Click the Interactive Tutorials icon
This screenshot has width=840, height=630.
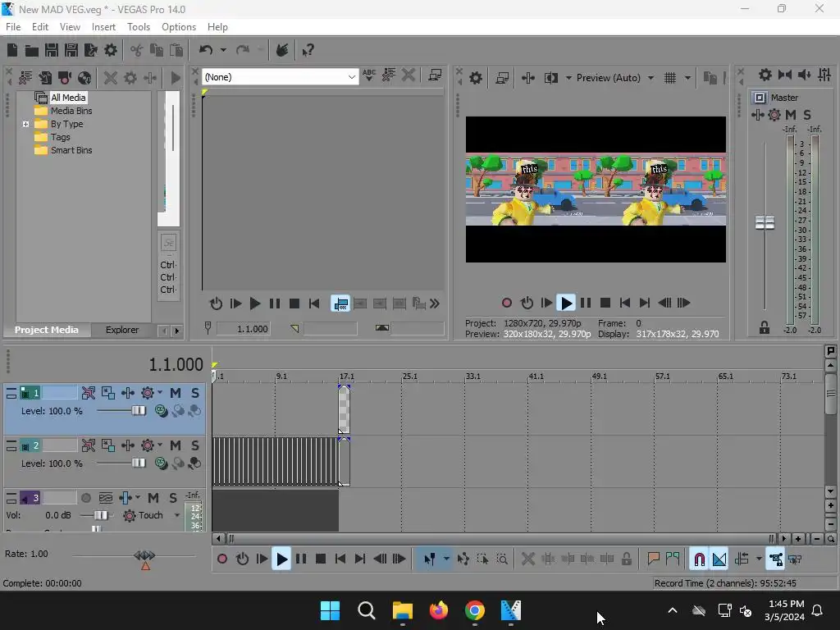pos(282,50)
